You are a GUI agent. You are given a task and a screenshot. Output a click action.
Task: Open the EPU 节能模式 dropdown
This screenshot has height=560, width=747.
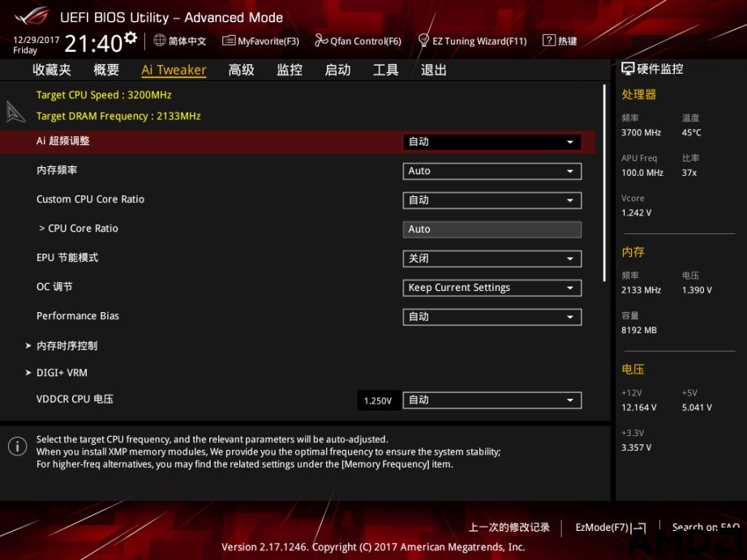click(x=492, y=259)
